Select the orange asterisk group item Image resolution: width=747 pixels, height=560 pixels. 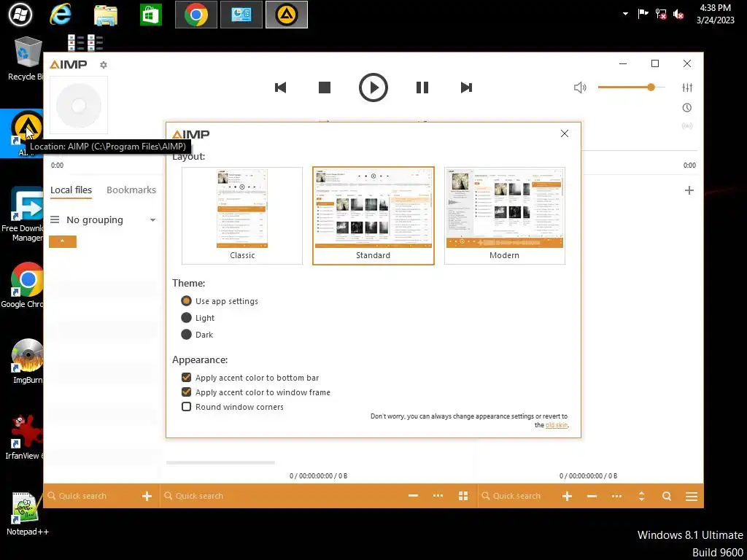coord(63,242)
